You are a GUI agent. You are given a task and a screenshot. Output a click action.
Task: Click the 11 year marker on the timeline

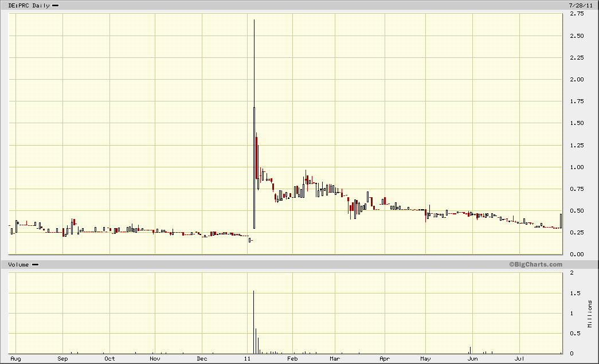[x=247, y=358]
